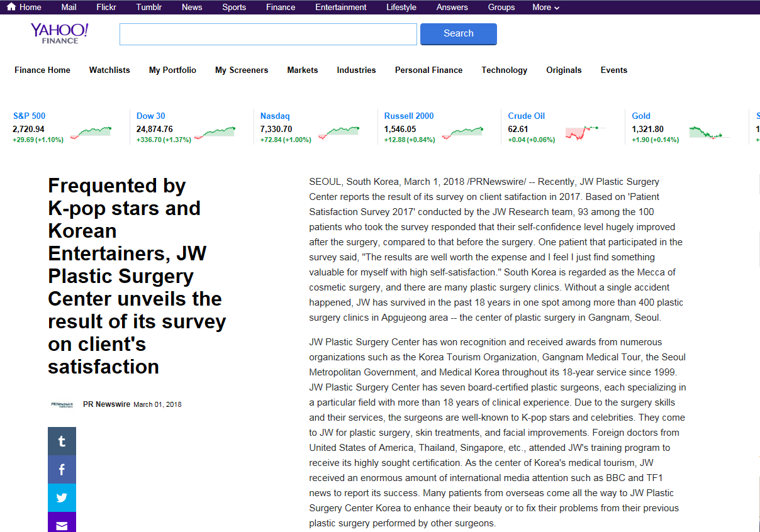This screenshot has height=532, width=760.
Task: Click the Gold change +1.90 (+0.14%)
Action: click(x=656, y=140)
